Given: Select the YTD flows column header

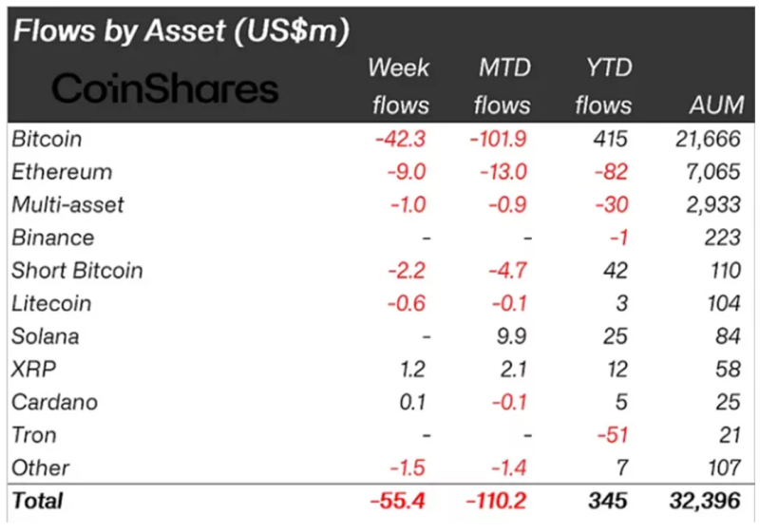Looking at the screenshot, I should (603, 85).
